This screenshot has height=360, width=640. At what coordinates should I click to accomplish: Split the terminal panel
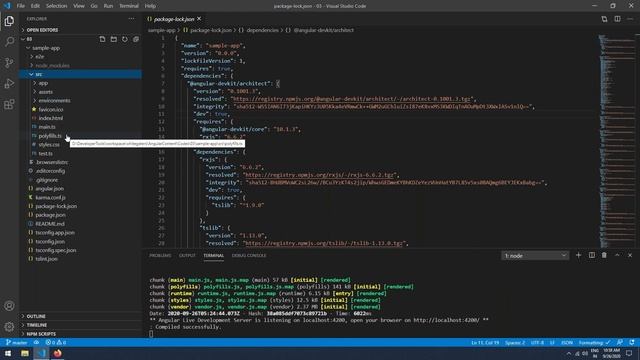591,255
